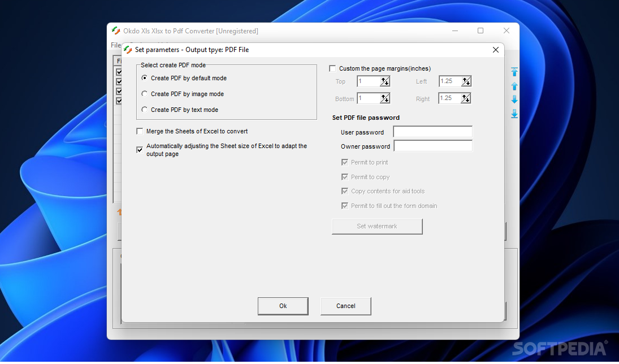The image size is (619, 364).
Task: Click the Bottom margin spinner control
Action: pyautogui.click(x=385, y=98)
